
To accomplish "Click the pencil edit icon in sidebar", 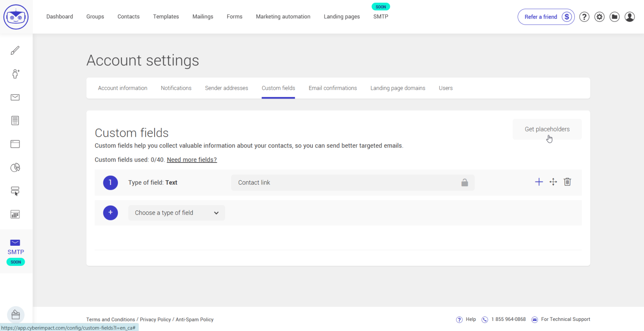I will coord(15,50).
